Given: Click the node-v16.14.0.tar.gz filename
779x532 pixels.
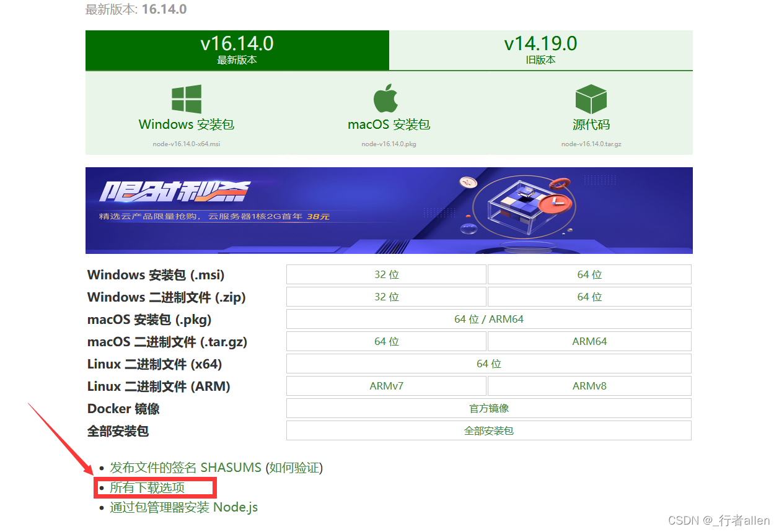Looking at the screenshot, I should [x=591, y=144].
